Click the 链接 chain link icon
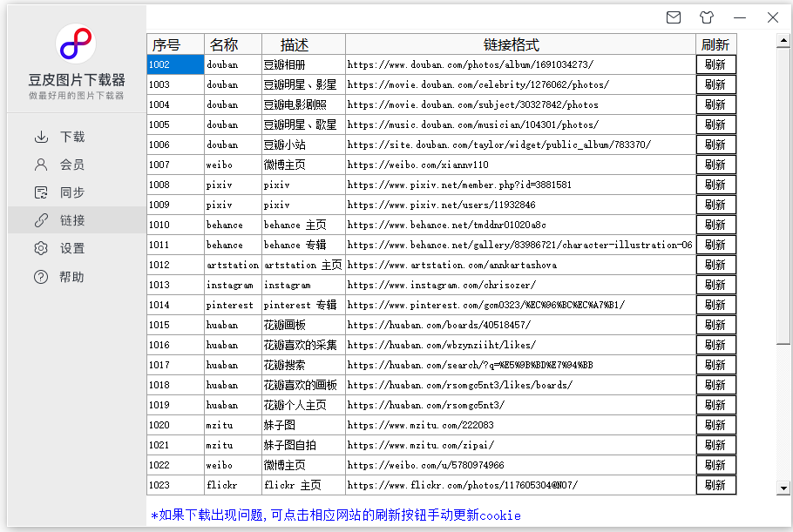 click(x=41, y=220)
